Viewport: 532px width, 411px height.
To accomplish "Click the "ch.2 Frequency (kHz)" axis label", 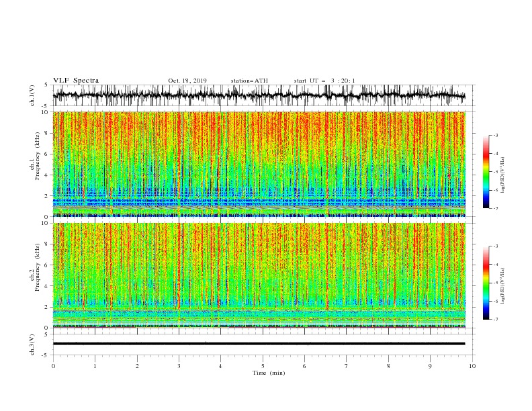I will pos(35,267).
